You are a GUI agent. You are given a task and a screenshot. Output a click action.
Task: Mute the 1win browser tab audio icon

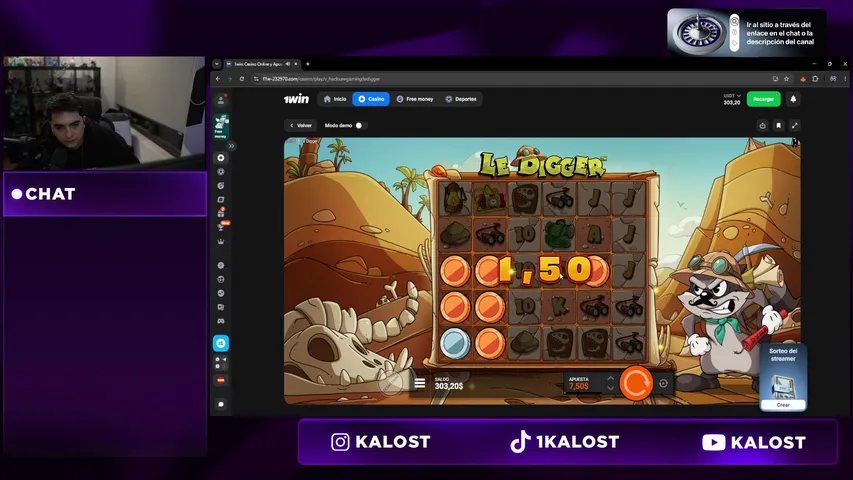(288, 64)
